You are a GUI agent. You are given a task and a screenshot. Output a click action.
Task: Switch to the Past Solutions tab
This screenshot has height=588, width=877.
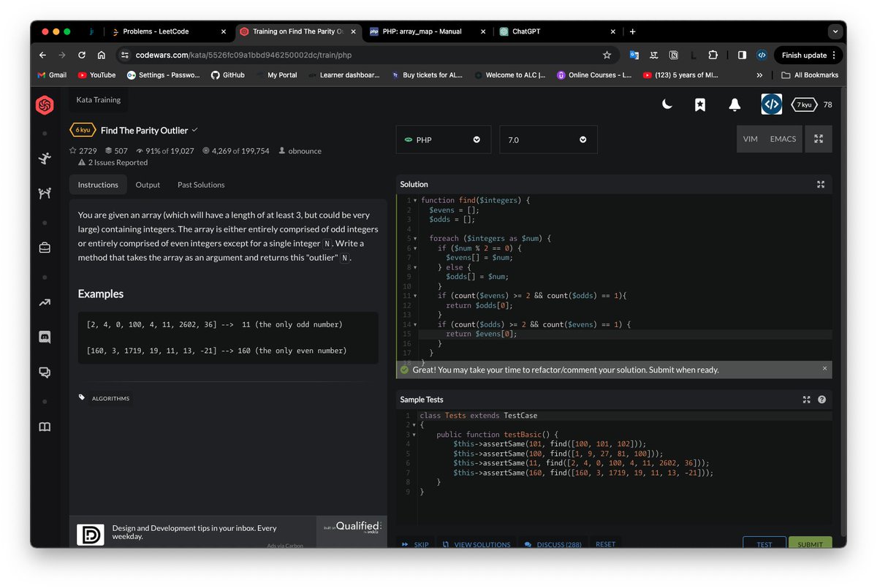[x=201, y=185]
